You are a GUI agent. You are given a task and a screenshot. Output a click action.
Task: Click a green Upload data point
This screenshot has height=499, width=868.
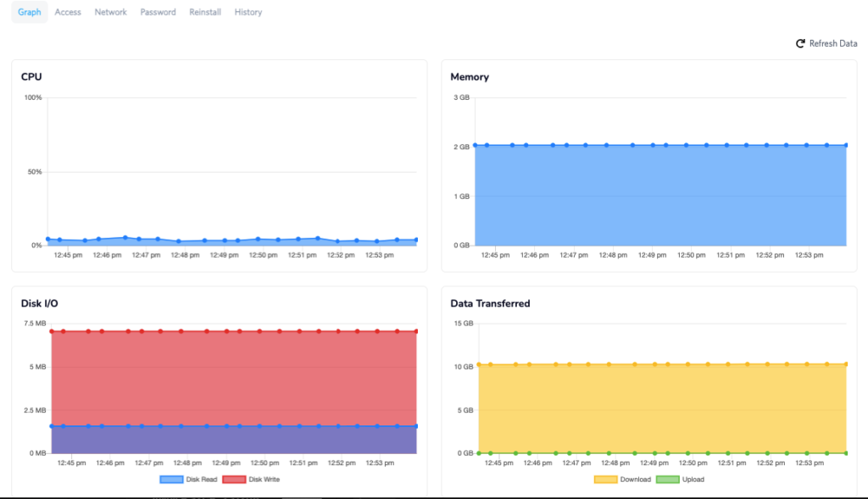click(558, 452)
